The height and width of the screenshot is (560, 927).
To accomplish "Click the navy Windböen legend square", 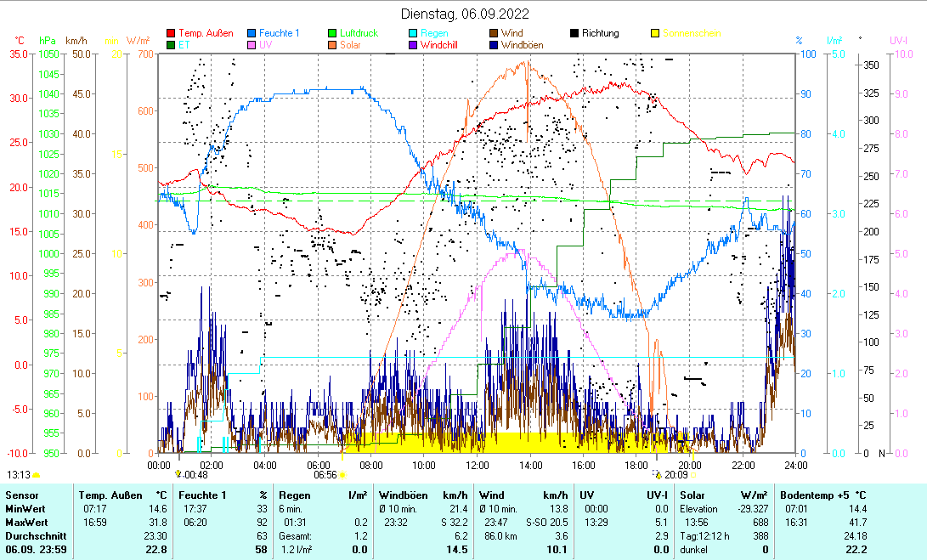I will 494,45.
